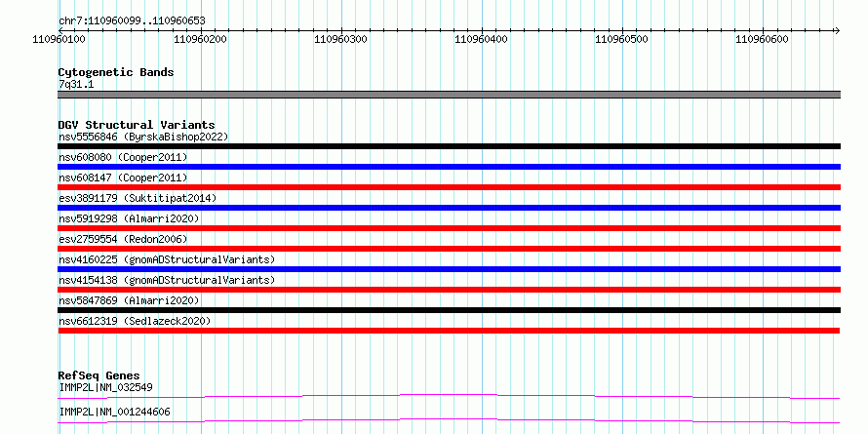Select the 110960300 ruler position label

click(341, 40)
